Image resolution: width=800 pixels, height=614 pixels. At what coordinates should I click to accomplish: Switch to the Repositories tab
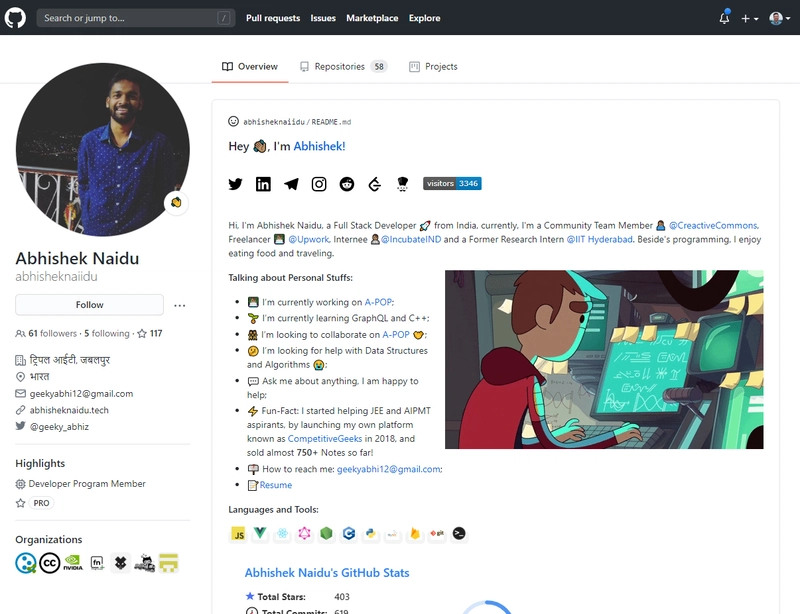[343, 67]
